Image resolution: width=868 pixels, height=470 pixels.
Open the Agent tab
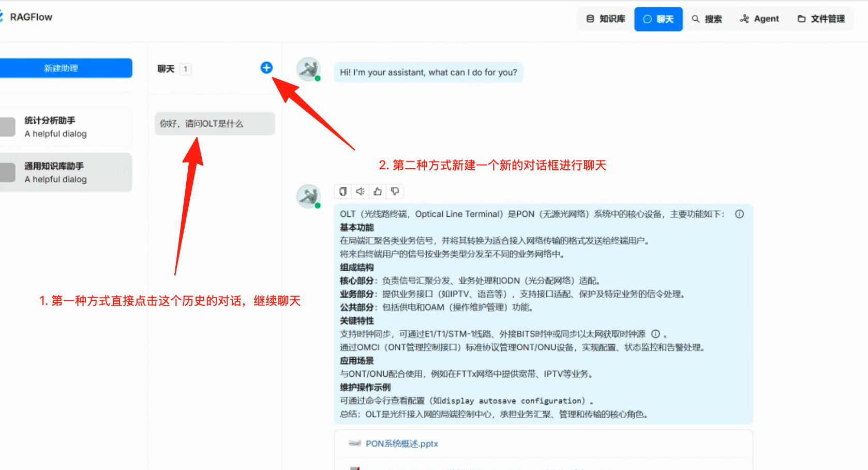pos(759,19)
